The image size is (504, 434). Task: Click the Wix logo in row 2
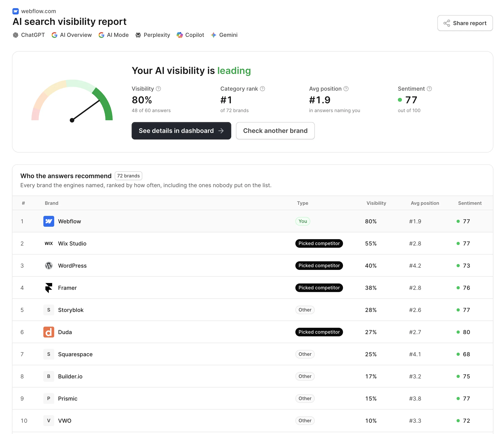(x=49, y=243)
